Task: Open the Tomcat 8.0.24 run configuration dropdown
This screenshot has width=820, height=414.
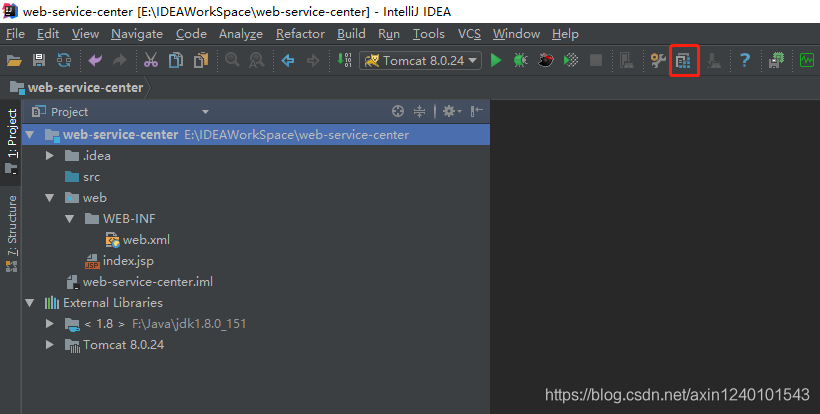Action: (x=420, y=61)
